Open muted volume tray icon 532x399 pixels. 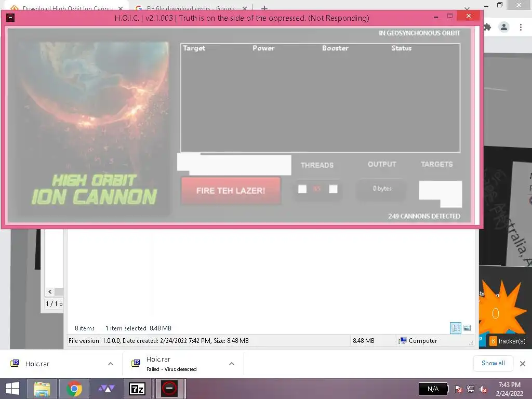(x=483, y=389)
